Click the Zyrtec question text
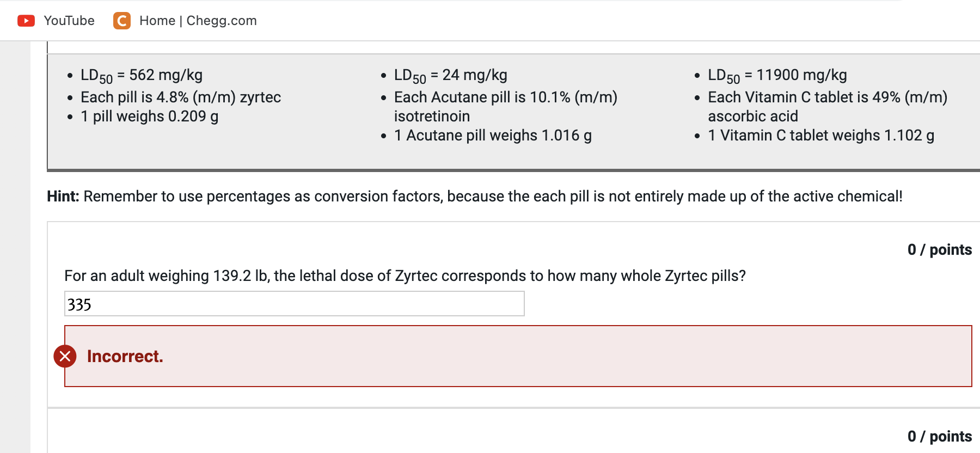The height and width of the screenshot is (453, 980). click(x=406, y=276)
